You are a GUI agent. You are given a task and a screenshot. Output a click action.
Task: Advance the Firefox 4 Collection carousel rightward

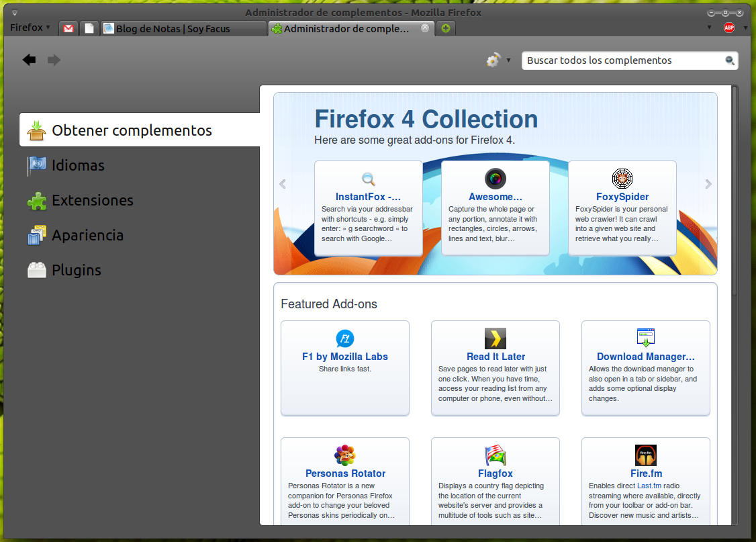coord(708,183)
